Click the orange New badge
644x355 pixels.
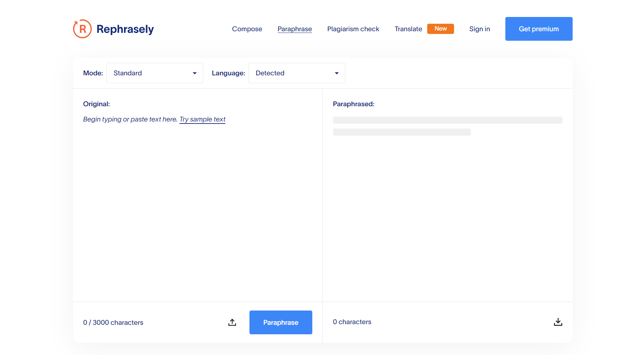[440, 29]
